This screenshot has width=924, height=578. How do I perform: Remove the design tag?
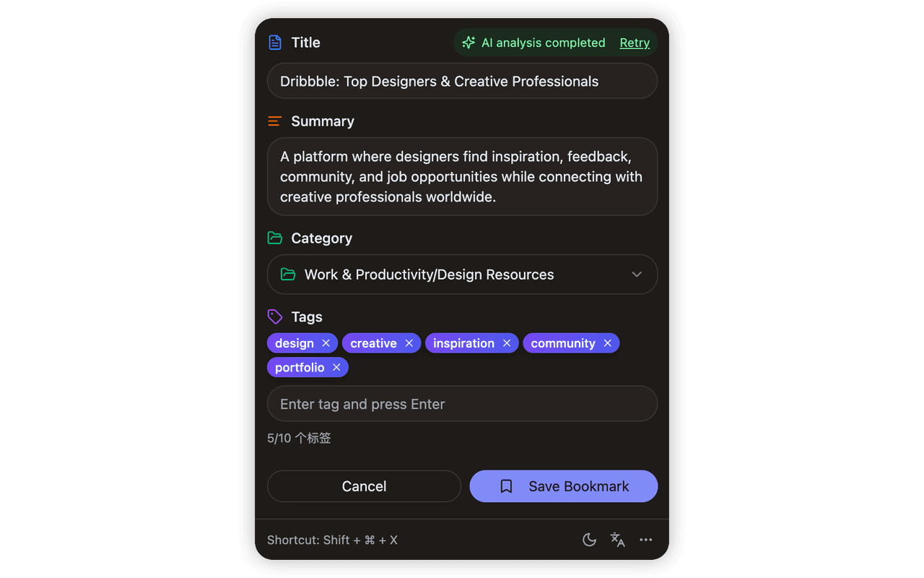(x=326, y=343)
